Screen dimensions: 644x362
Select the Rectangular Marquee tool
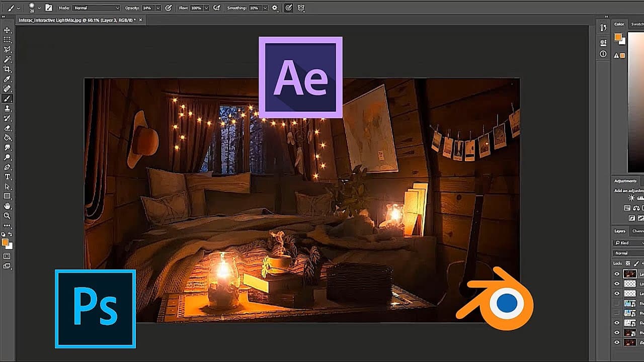point(8,40)
